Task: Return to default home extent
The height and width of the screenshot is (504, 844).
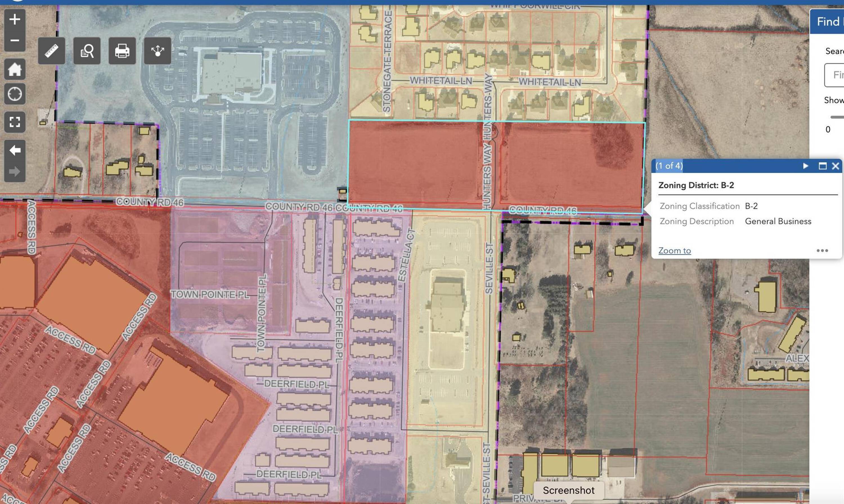Action: tap(15, 69)
